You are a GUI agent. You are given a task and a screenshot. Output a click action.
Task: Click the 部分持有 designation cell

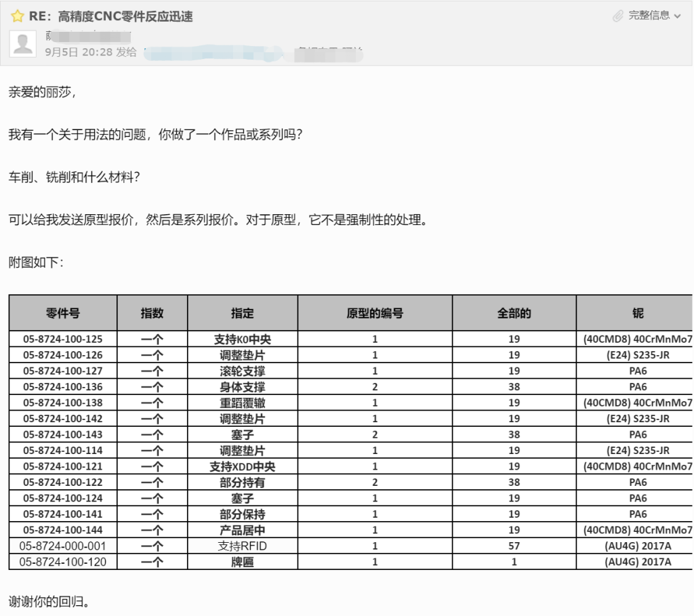[x=243, y=482]
